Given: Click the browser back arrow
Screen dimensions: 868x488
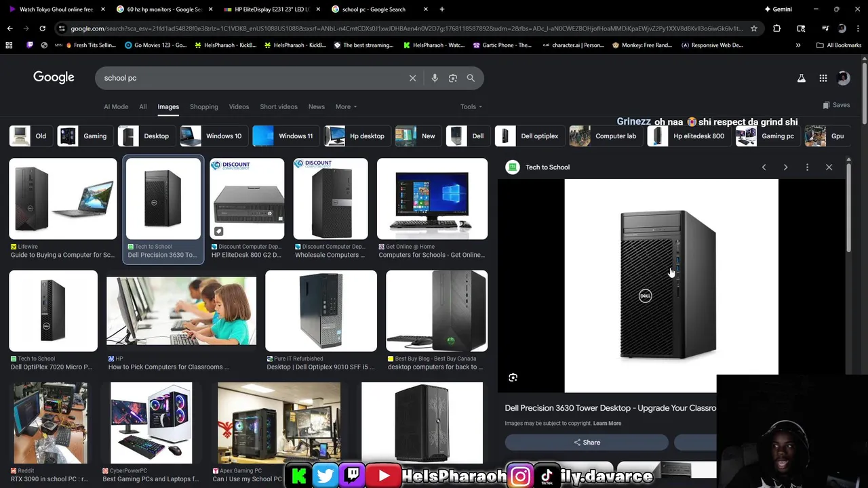Looking at the screenshot, I should click(x=9, y=28).
